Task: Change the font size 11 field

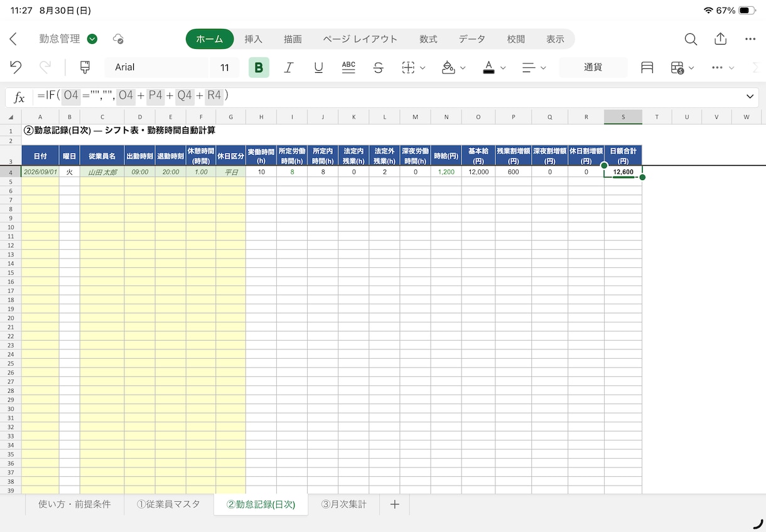Action: [x=224, y=67]
